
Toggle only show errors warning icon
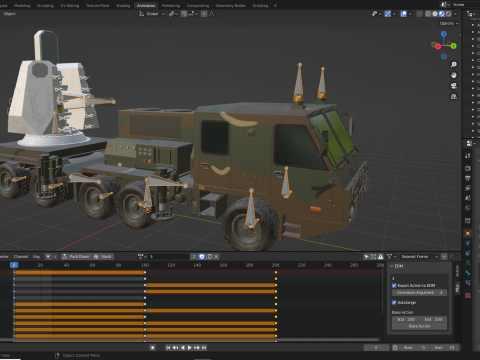380,256
